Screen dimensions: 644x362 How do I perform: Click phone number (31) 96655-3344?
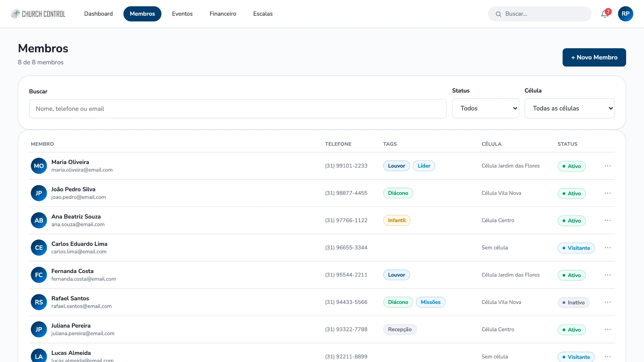(x=346, y=248)
